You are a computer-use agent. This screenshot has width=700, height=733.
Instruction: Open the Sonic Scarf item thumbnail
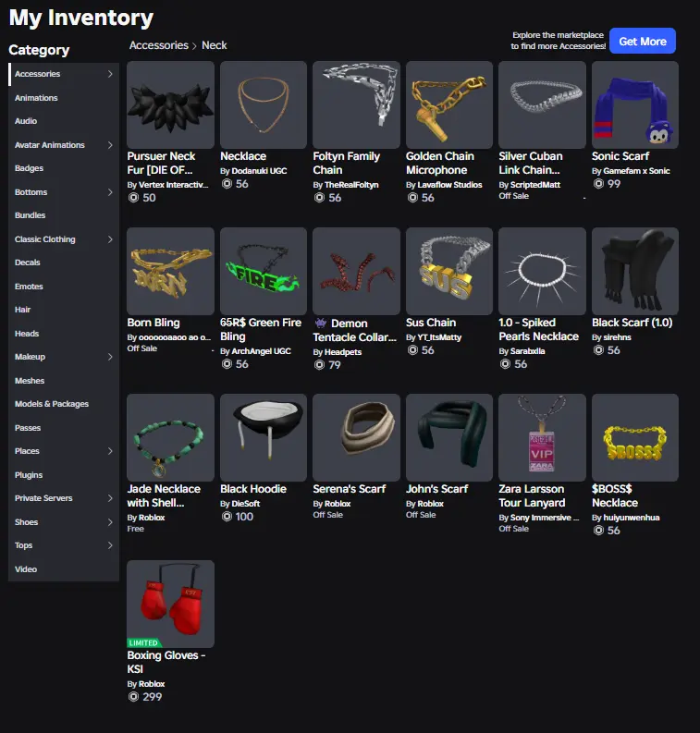tap(634, 104)
